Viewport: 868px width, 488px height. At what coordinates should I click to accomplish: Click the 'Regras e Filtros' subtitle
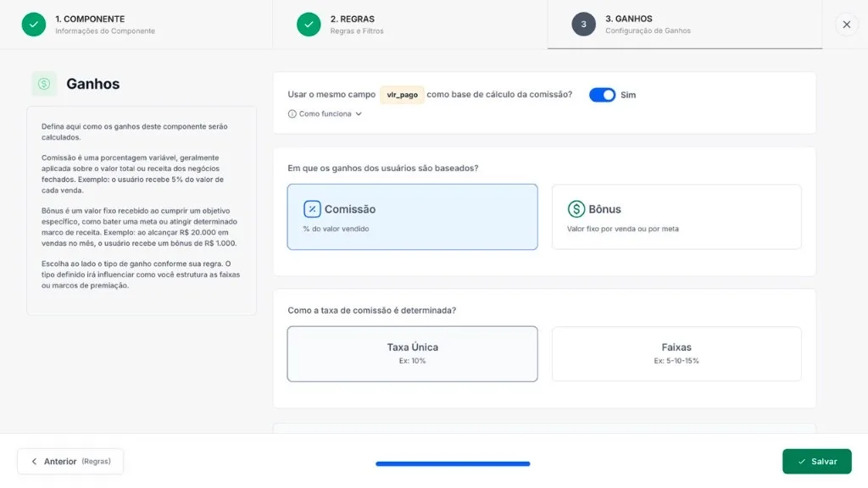(357, 31)
